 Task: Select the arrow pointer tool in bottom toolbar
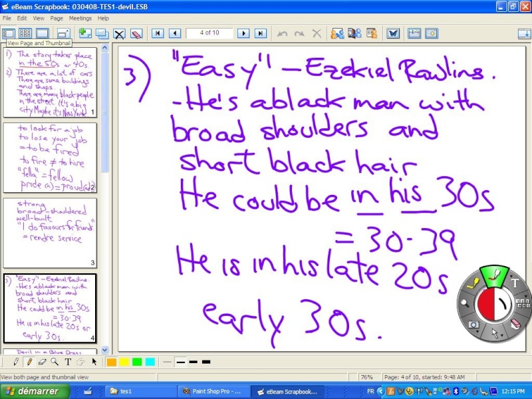[94, 362]
